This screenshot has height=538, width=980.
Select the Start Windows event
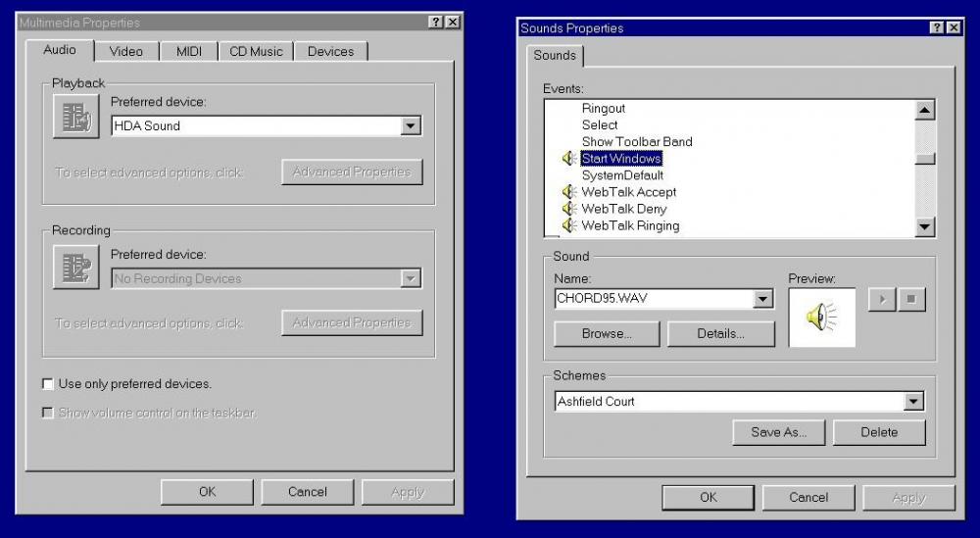[621, 159]
